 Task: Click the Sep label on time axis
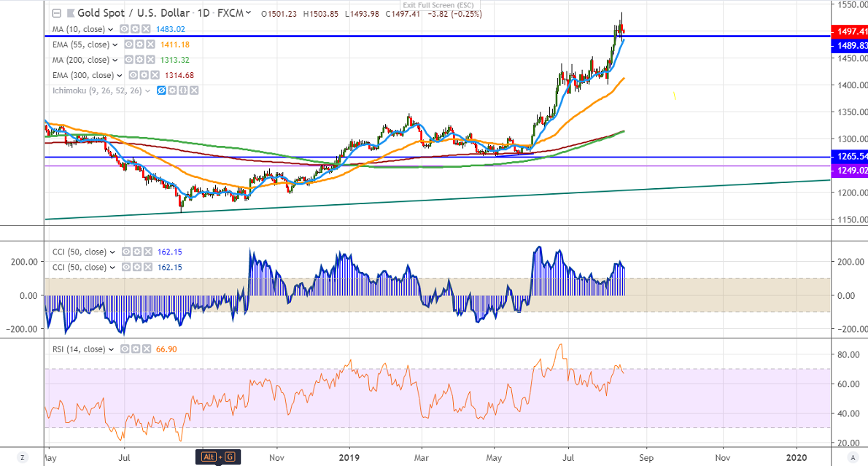[x=646, y=458]
